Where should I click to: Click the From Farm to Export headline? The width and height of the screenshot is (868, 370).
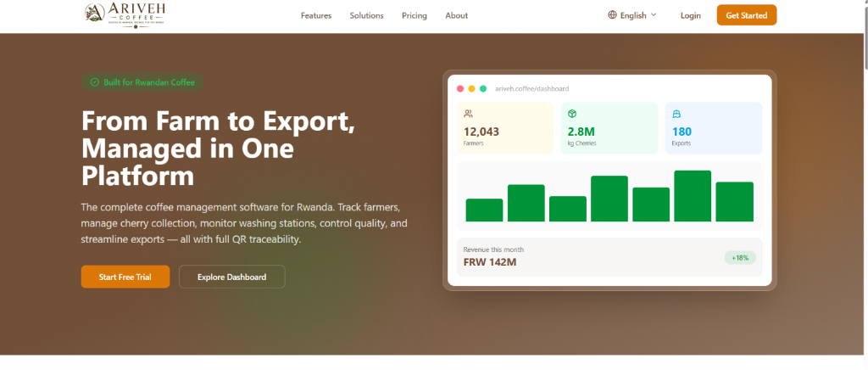[x=218, y=148]
